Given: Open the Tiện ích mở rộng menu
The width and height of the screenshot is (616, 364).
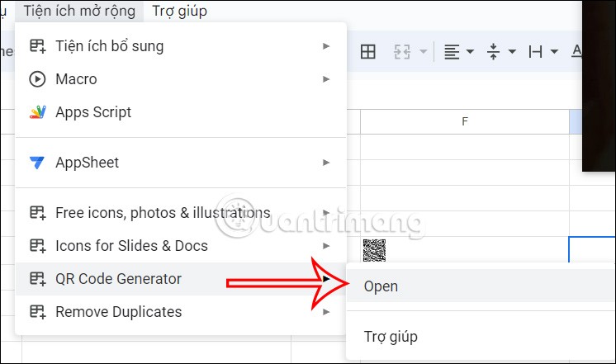Looking at the screenshot, I should tap(79, 11).
